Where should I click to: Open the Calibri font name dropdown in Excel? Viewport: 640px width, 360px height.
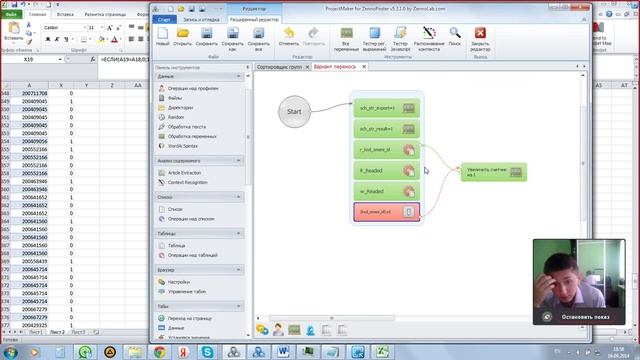tap(84, 27)
